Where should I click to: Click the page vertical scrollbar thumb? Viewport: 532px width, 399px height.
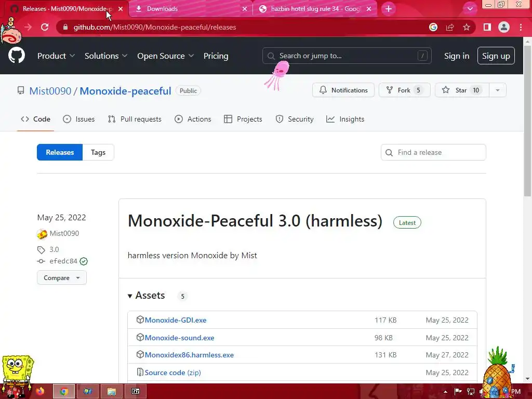527,121
